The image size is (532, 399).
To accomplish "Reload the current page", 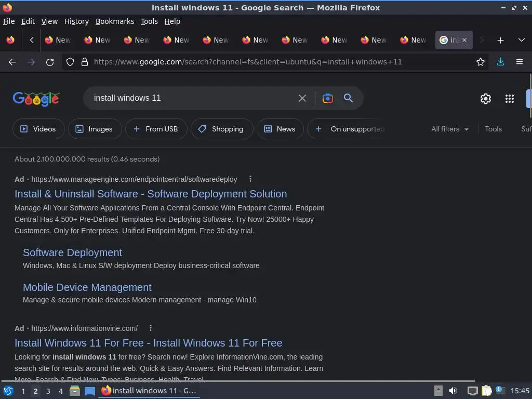I will [x=50, y=62].
